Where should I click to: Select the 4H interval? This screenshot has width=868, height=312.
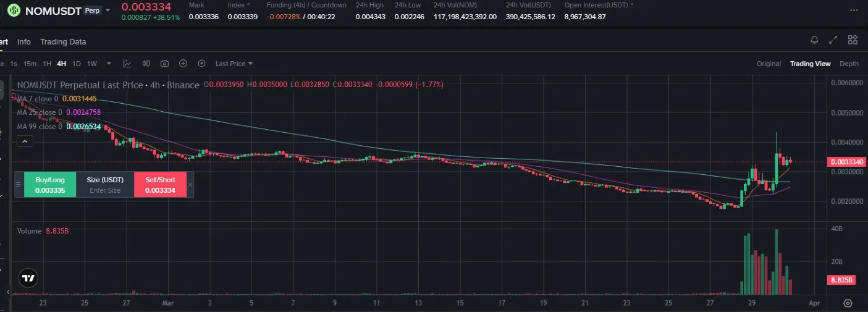62,64
